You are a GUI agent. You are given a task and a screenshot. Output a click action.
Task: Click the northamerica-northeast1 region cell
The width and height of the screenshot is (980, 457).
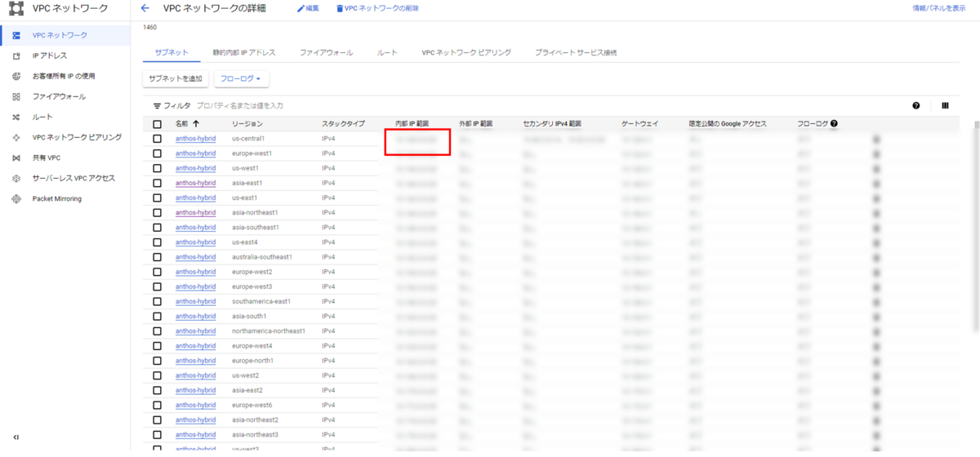[x=268, y=331]
